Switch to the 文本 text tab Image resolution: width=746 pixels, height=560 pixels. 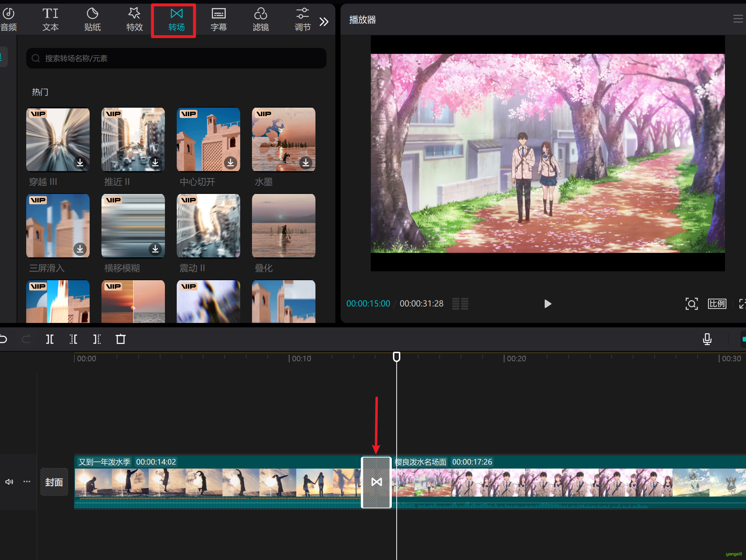pos(51,20)
